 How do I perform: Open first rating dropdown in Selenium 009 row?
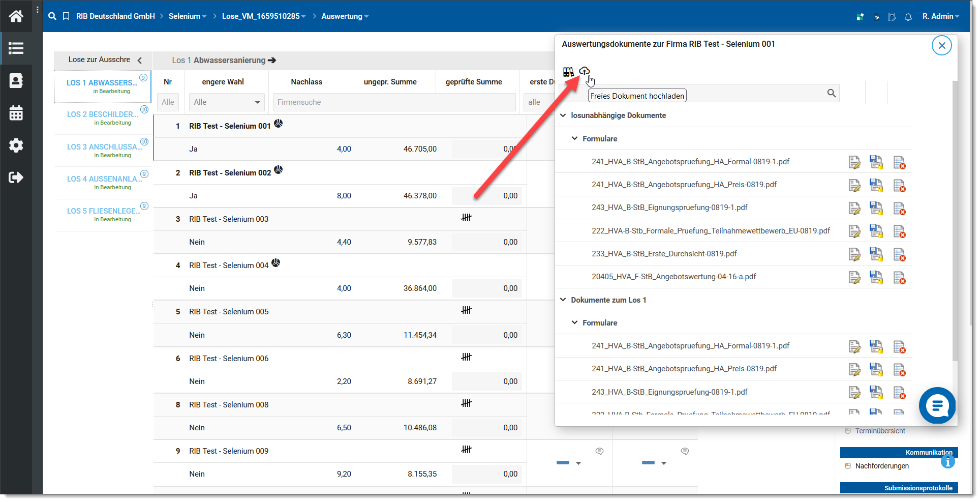click(578, 463)
